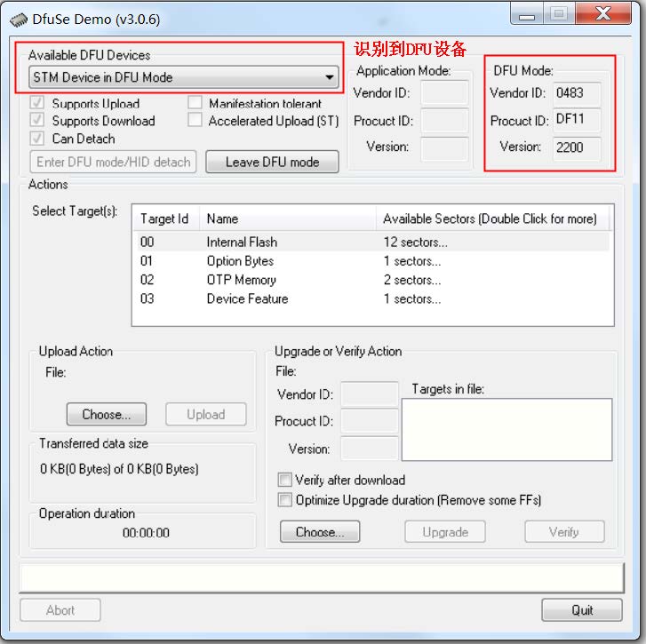
Task: Click the Verify button
Action: (564, 531)
